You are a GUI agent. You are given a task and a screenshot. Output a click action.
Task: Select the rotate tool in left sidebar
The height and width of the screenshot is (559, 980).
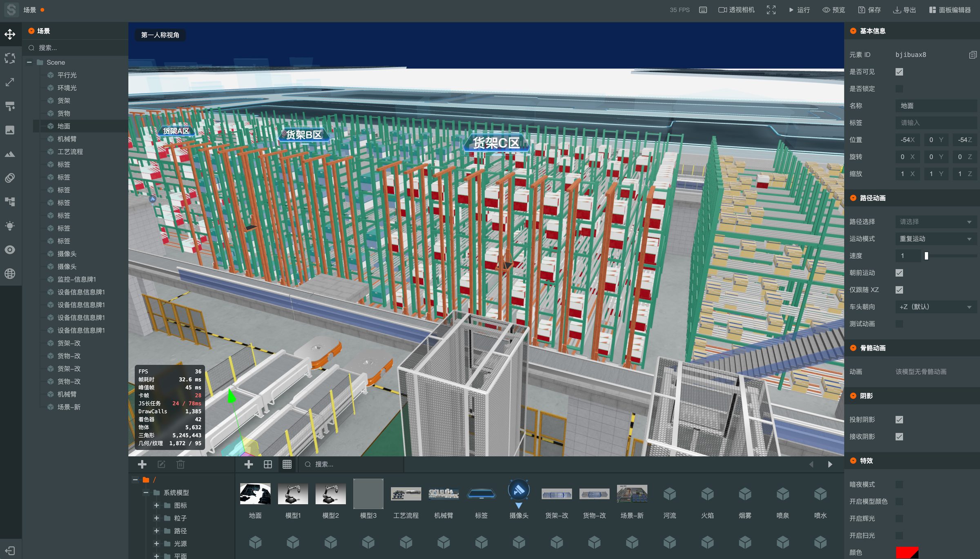10,58
